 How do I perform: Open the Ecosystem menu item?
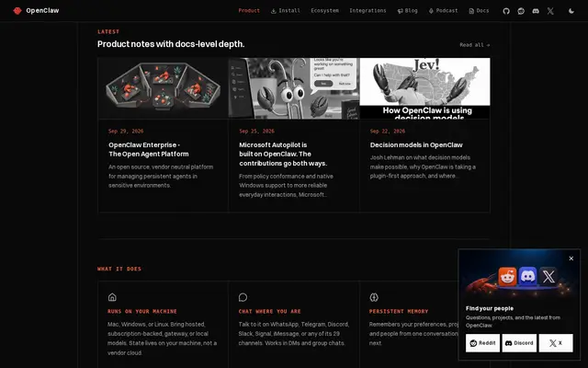(324, 10)
